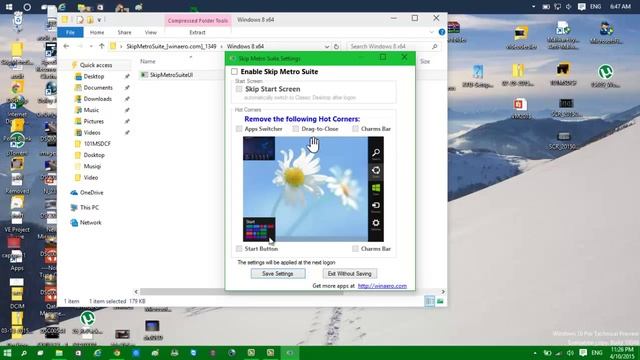Open Start menu from bottom taskbar

(x=7, y=353)
